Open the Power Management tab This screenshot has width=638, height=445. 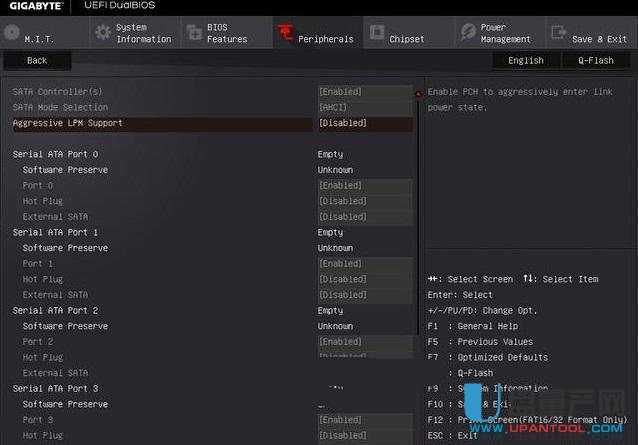click(x=506, y=33)
